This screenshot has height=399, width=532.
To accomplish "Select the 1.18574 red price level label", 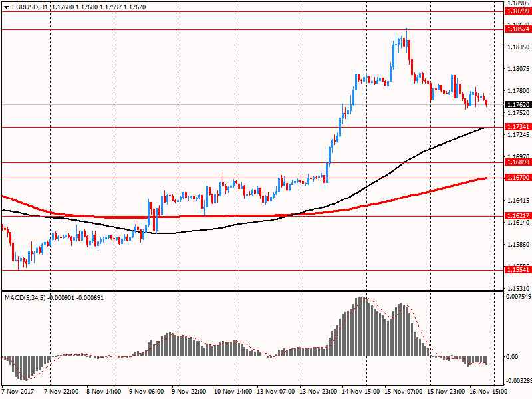I will [x=518, y=29].
